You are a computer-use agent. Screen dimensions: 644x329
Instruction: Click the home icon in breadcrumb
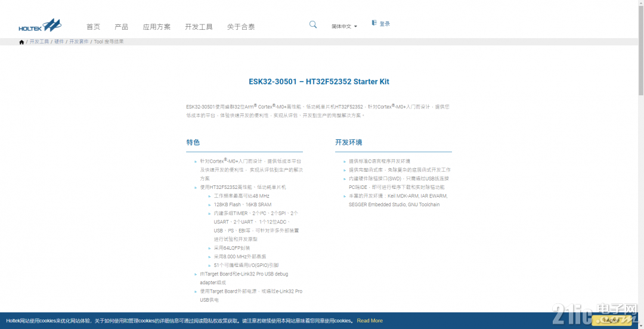tap(21, 42)
